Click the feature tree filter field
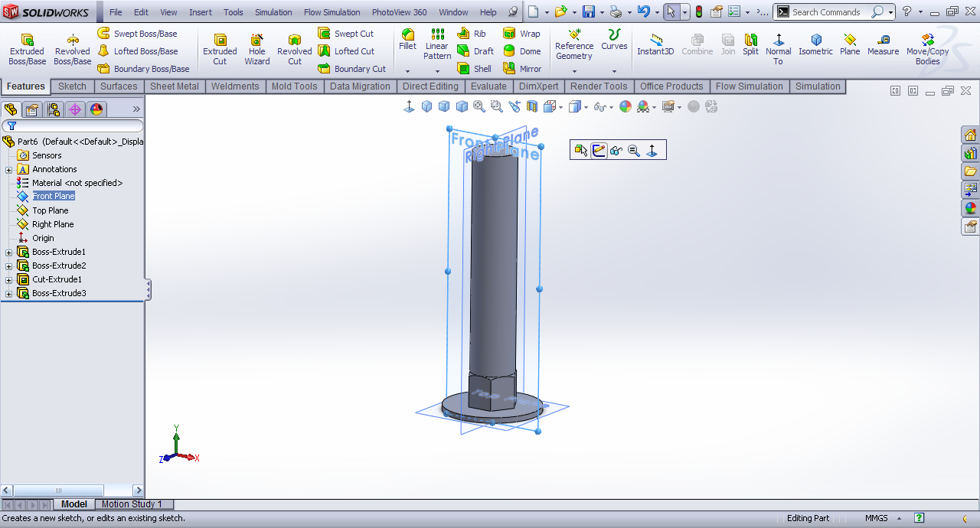This screenshot has width=980, height=528. (x=73, y=125)
